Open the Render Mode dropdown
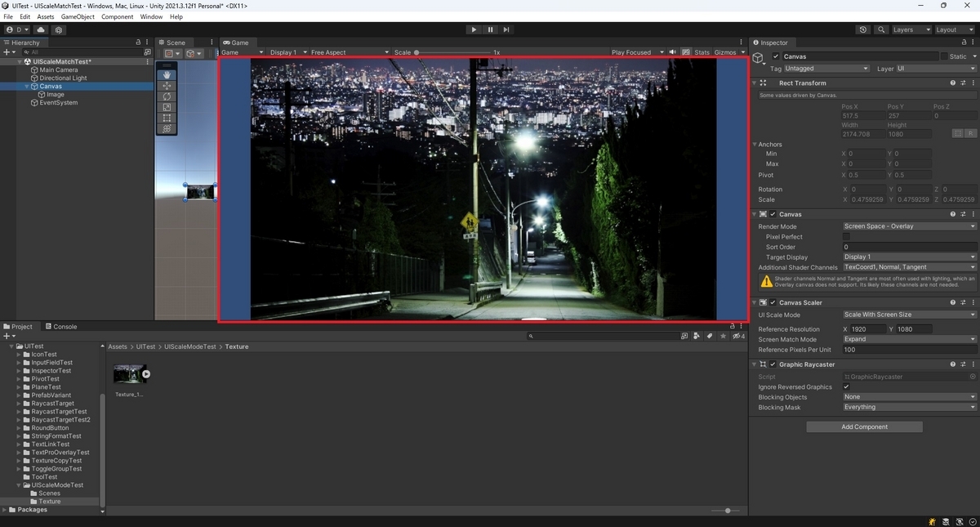Screen dimensions: 980x527 tap(910, 226)
